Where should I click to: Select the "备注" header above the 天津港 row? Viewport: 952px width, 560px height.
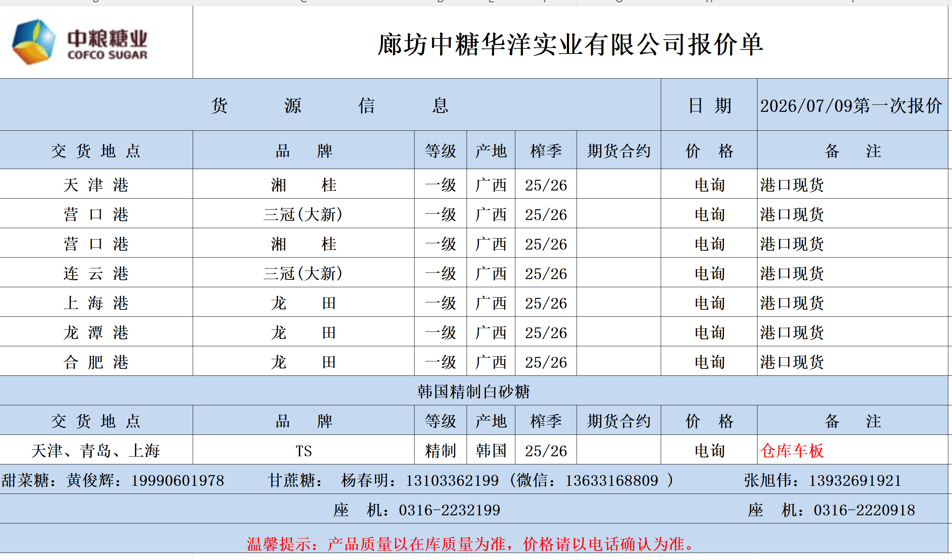[853, 151]
